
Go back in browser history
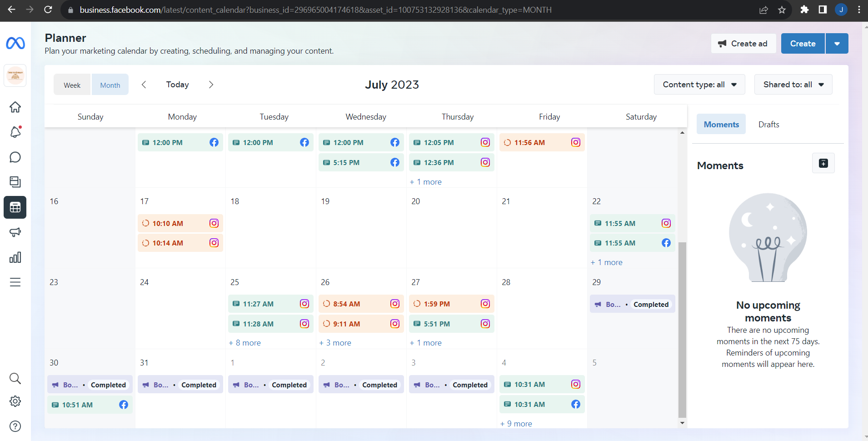click(x=12, y=10)
